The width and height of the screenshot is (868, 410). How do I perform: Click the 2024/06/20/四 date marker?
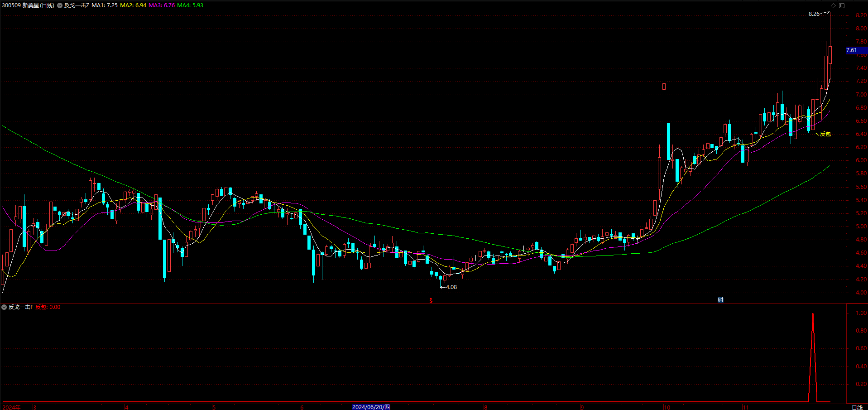point(371,407)
